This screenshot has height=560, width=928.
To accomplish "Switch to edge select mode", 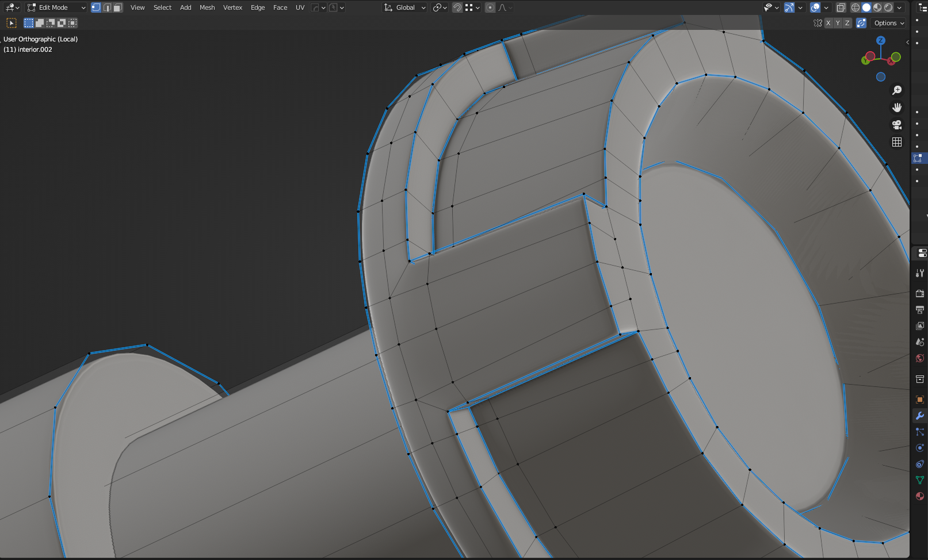I will tap(107, 7).
